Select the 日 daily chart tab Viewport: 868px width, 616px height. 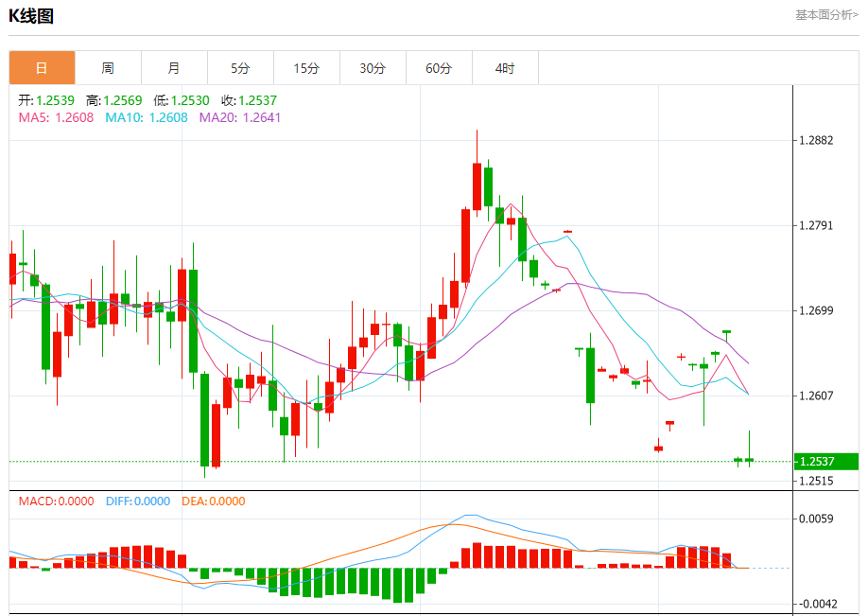pyautogui.click(x=42, y=68)
